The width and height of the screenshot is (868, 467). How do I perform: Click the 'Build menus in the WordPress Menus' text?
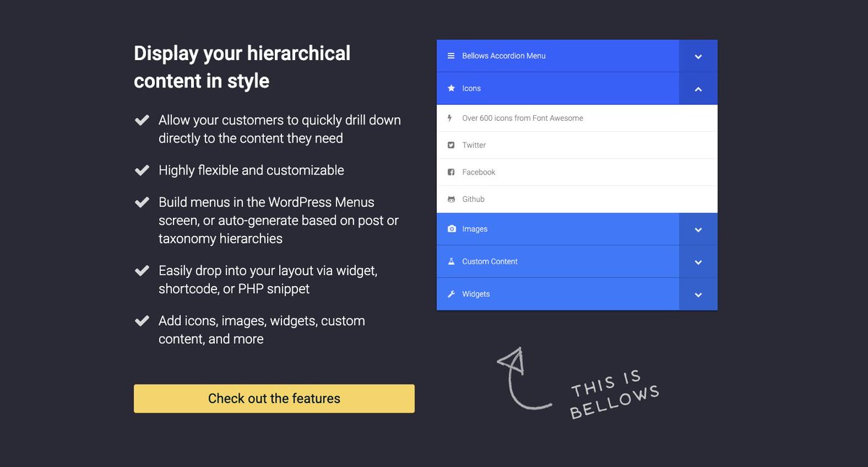[x=267, y=202]
